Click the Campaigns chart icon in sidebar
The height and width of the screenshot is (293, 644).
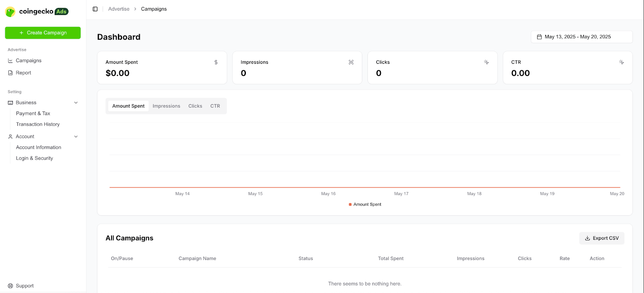(x=10, y=60)
